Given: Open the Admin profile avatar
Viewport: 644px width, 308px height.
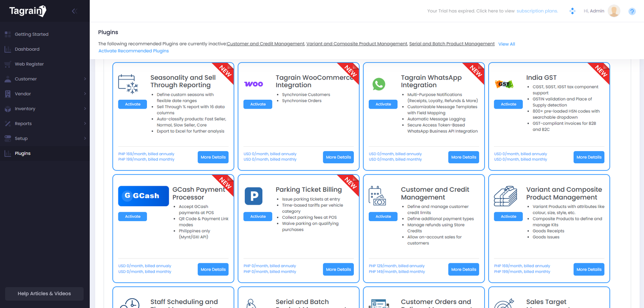Looking at the screenshot, I should (x=614, y=11).
